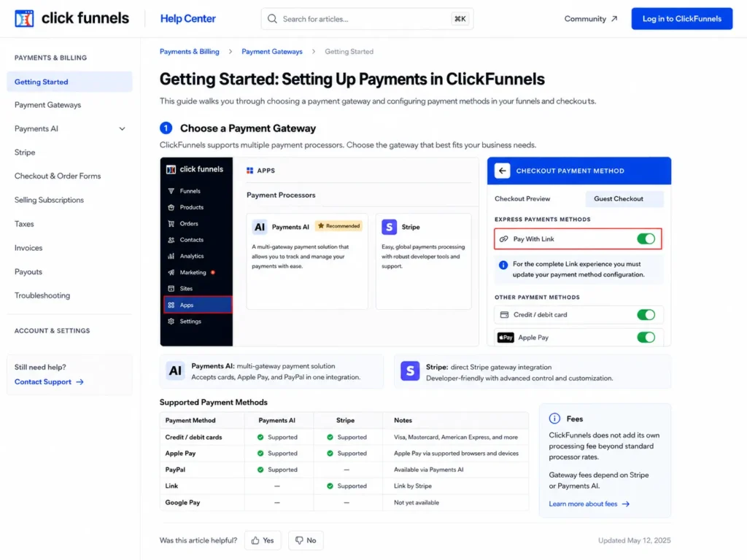Click the Recommended badge on Payments AI

point(338,226)
